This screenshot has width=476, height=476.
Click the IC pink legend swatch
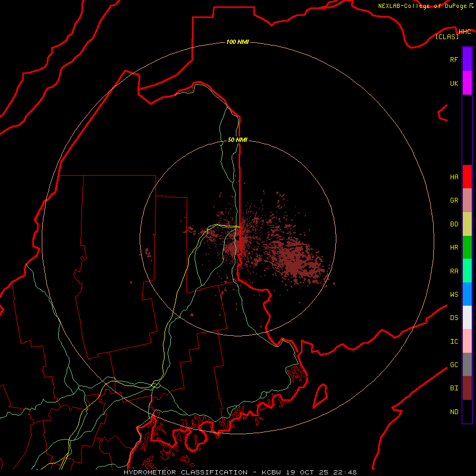tap(467, 341)
